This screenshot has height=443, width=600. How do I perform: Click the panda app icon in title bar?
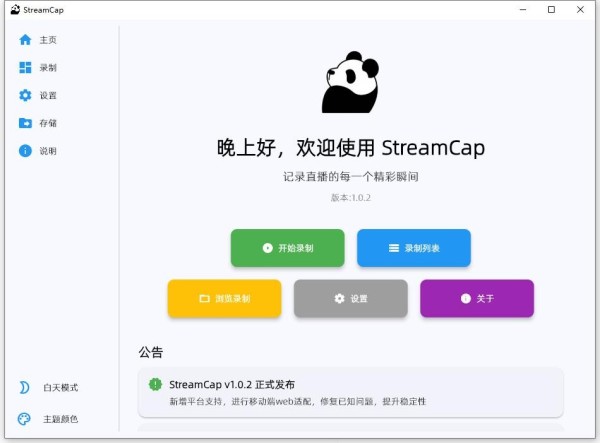(15, 10)
